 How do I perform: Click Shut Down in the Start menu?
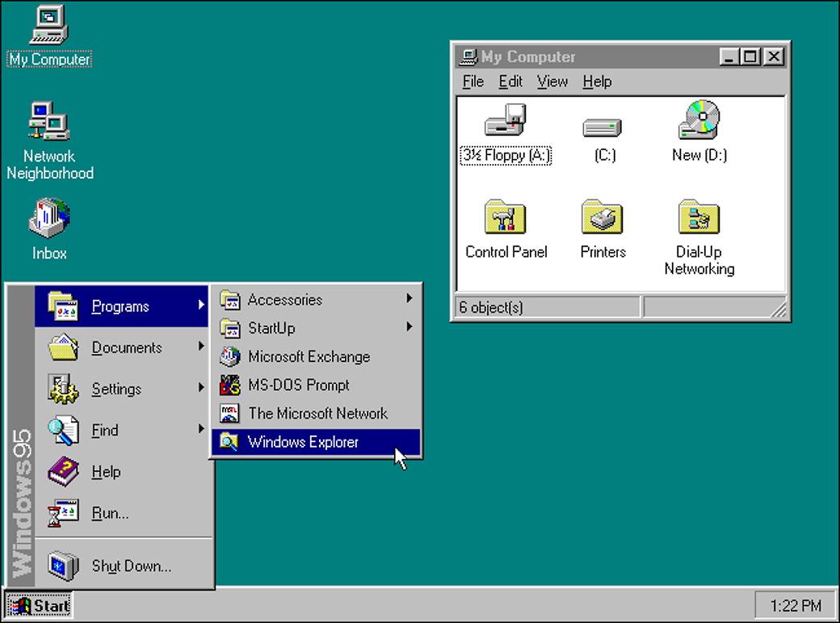tap(131, 566)
